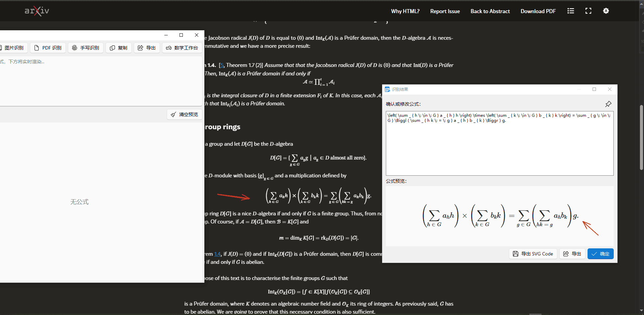
Task: Open the Why HTML? link
Action: click(x=405, y=11)
